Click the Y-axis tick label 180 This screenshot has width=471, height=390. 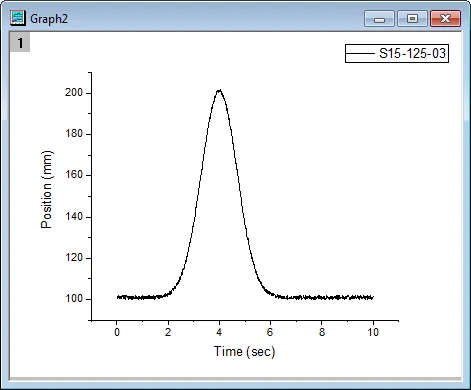pos(74,134)
